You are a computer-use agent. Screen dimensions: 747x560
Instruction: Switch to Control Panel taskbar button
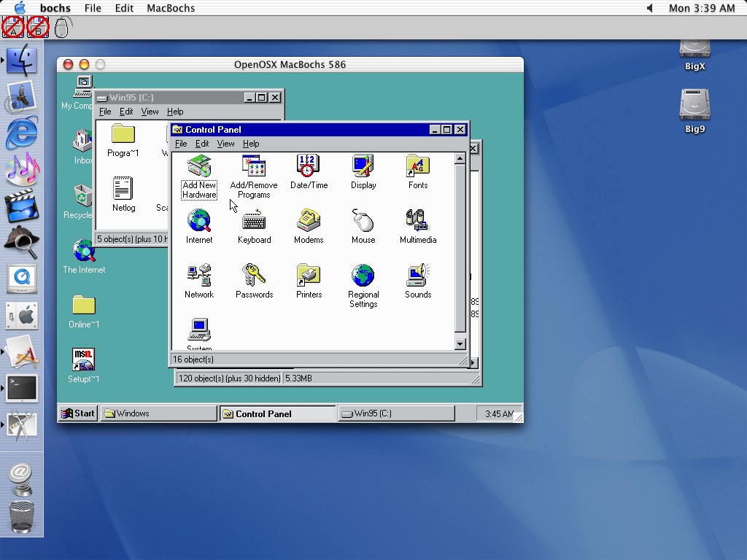coord(277,413)
